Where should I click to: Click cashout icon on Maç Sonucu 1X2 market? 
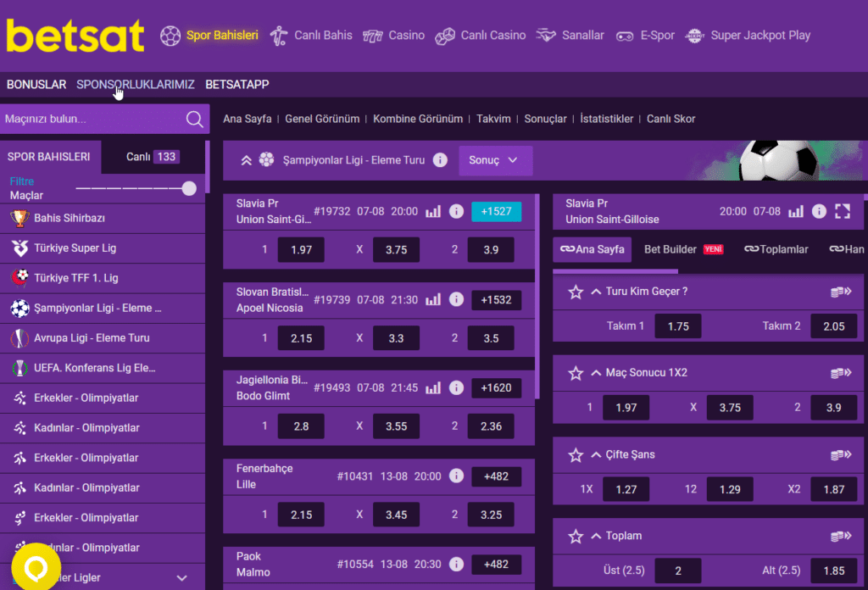pyautogui.click(x=841, y=372)
